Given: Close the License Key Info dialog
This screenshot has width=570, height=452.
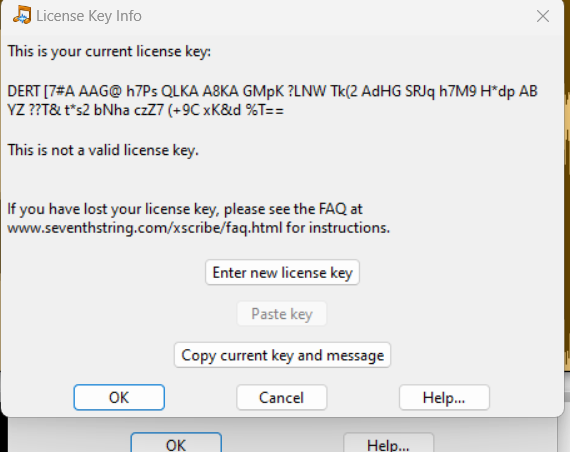Looking at the screenshot, I should click(x=543, y=16).
